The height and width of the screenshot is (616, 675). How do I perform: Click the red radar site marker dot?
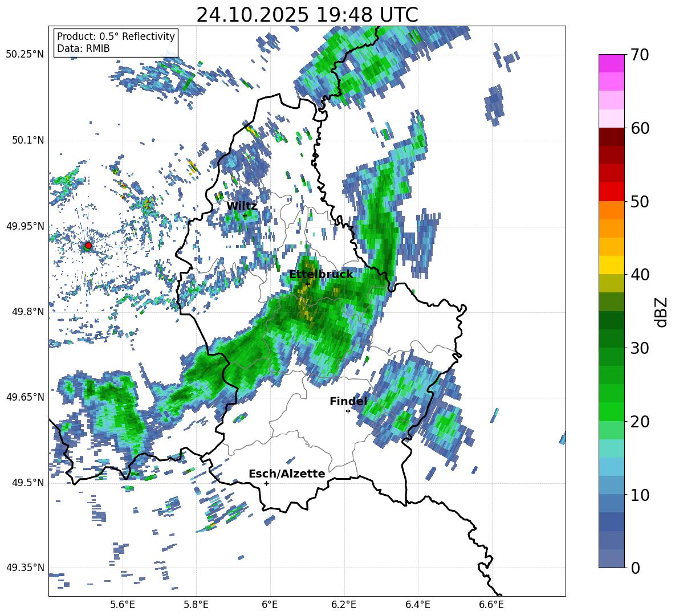pyautogui.click(x=88, y=245)
